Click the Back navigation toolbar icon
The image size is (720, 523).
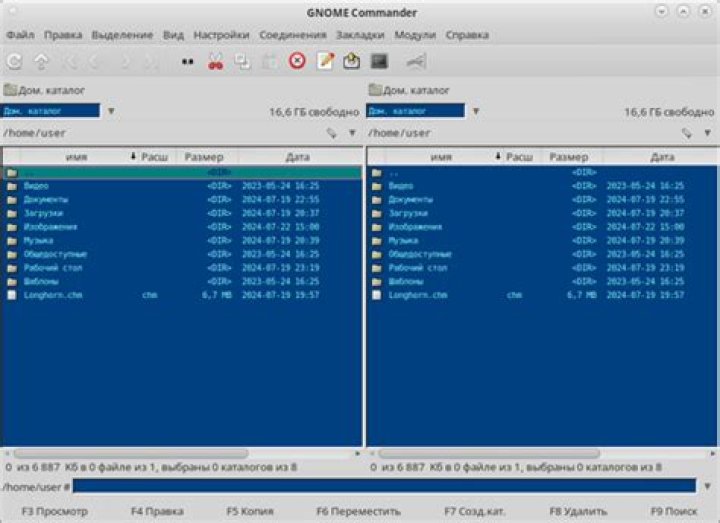pos(96,61)
